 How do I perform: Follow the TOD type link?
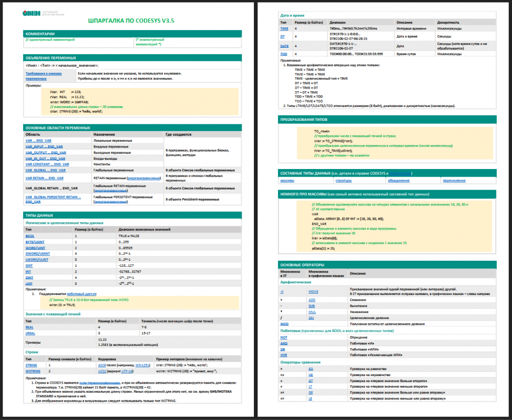(284, 54)
